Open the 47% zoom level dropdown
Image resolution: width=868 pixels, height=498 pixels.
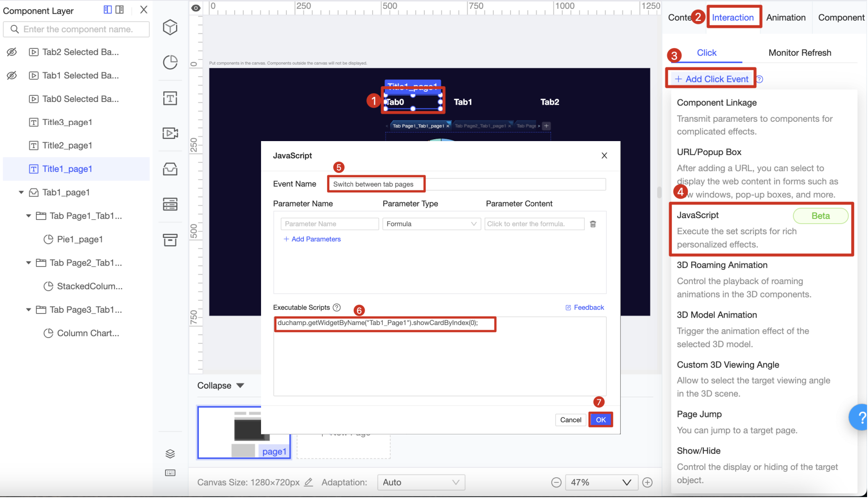coord(601,482)
